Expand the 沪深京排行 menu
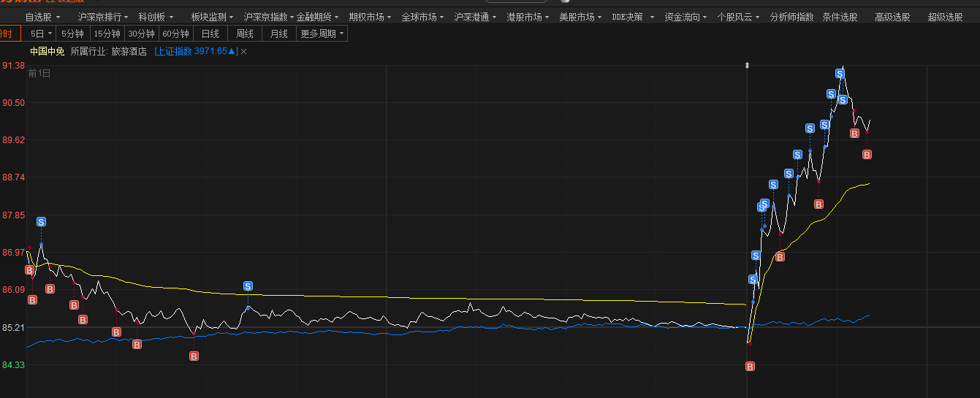The width and height of the screenshot is (980, 398). click(x=102, y=17)
